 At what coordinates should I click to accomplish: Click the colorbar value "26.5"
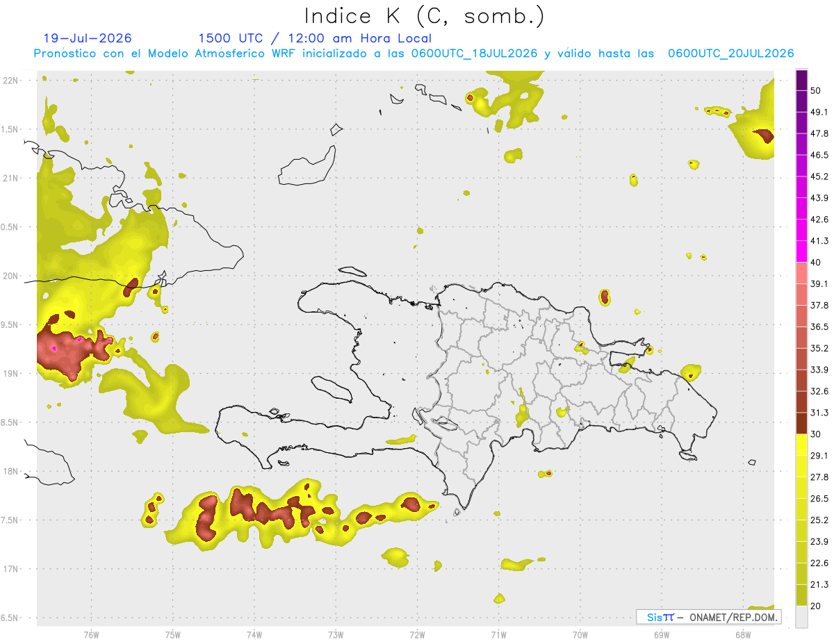click(819, 499)
